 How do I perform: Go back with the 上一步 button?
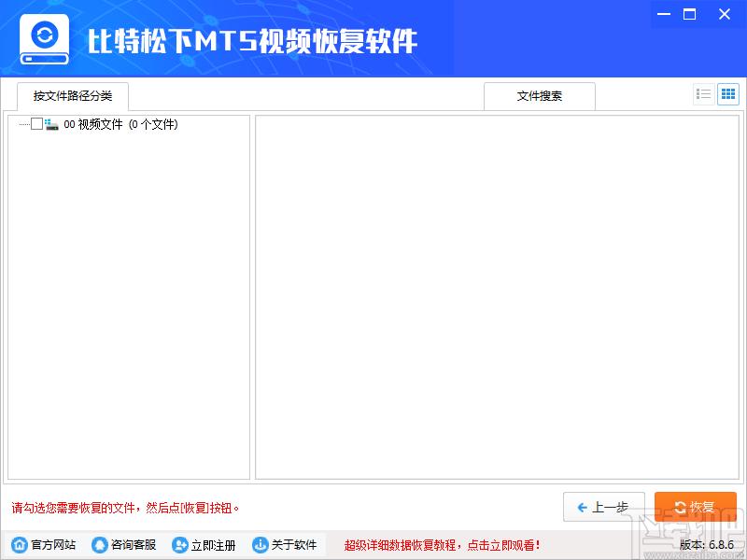pyautogui.click(x=603, y=507)
